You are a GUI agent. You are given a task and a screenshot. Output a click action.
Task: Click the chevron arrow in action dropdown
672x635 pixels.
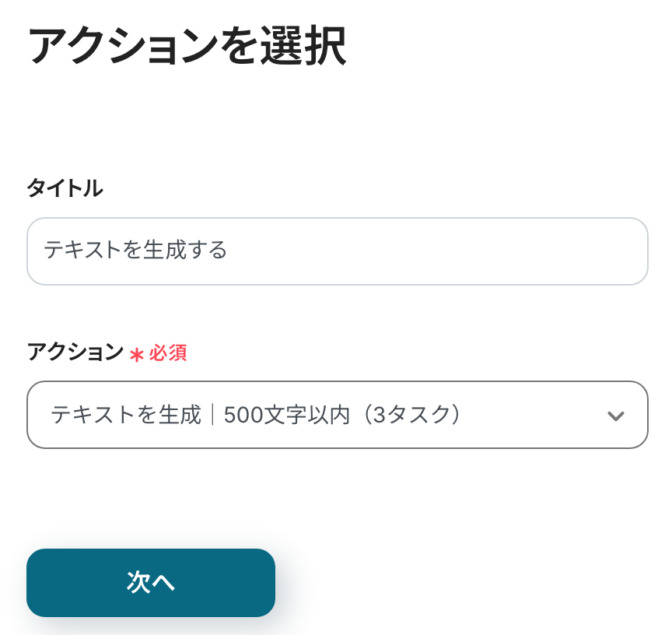pos(615,416)
